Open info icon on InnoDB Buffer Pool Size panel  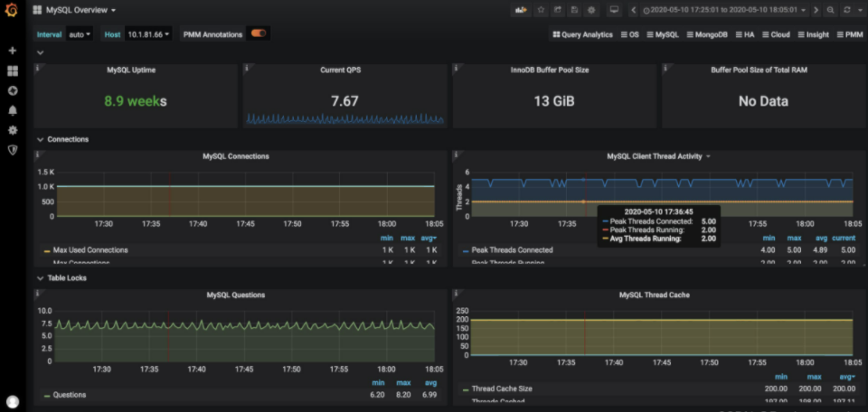point(456,68)
